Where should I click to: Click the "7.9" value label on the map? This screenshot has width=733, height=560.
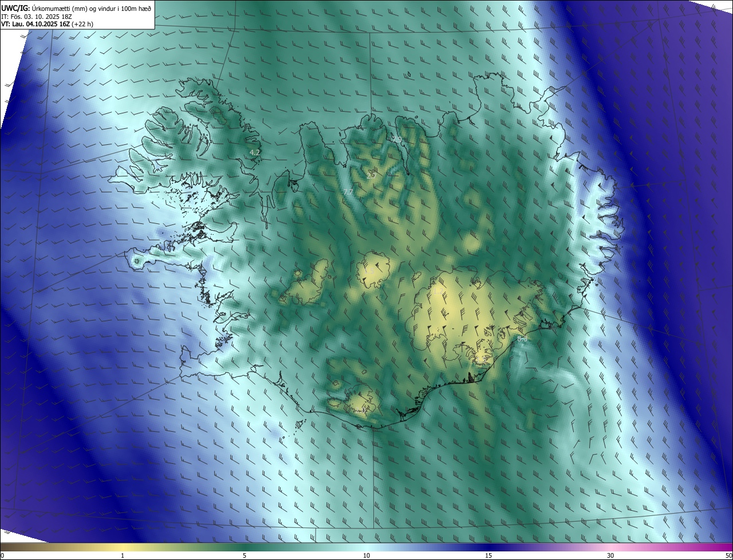click(397, 139)
